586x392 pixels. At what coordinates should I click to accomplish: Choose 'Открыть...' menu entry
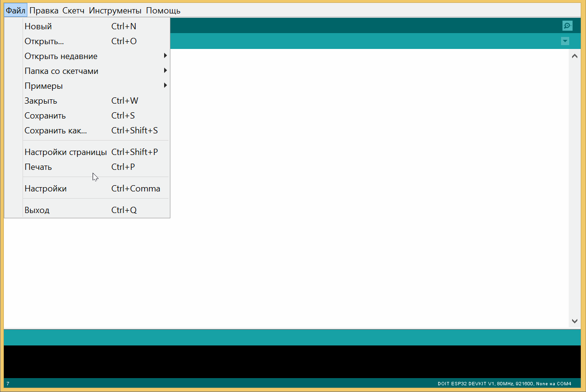(x=44, y=41)
